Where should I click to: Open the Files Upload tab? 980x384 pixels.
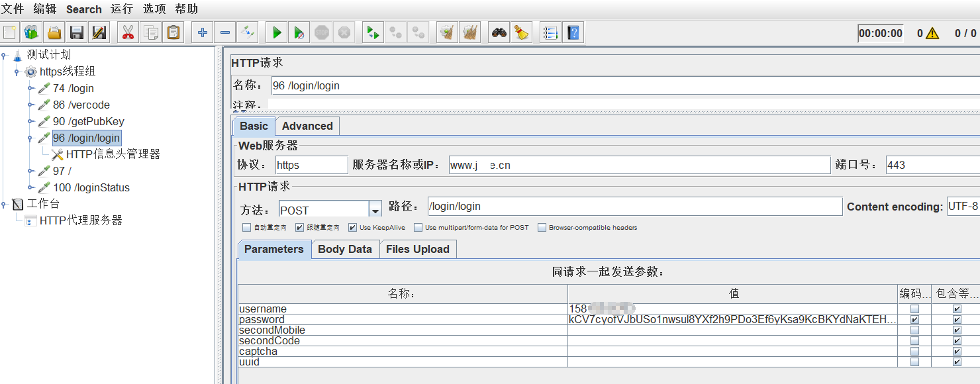tap(418, 250)
